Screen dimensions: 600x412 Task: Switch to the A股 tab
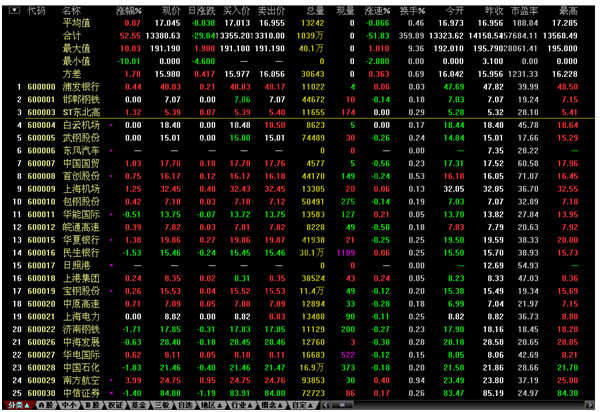tap(46, 405)
